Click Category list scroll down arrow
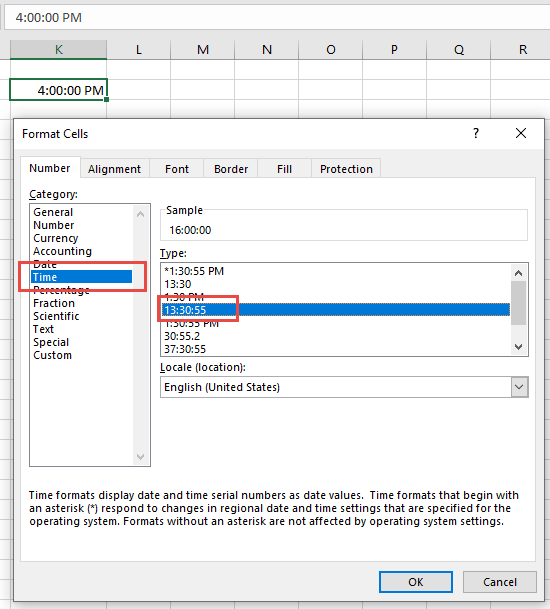 coord(141,457)
